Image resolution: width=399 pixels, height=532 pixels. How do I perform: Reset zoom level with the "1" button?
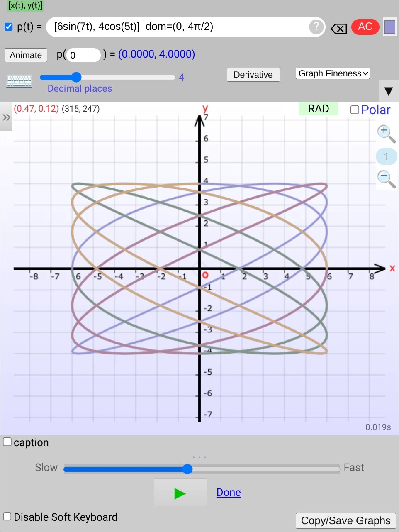[385, 156]
